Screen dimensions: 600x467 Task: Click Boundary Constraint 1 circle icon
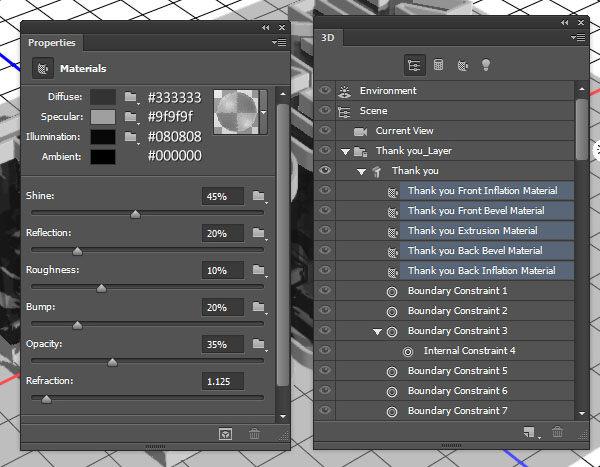coord(392,292)
